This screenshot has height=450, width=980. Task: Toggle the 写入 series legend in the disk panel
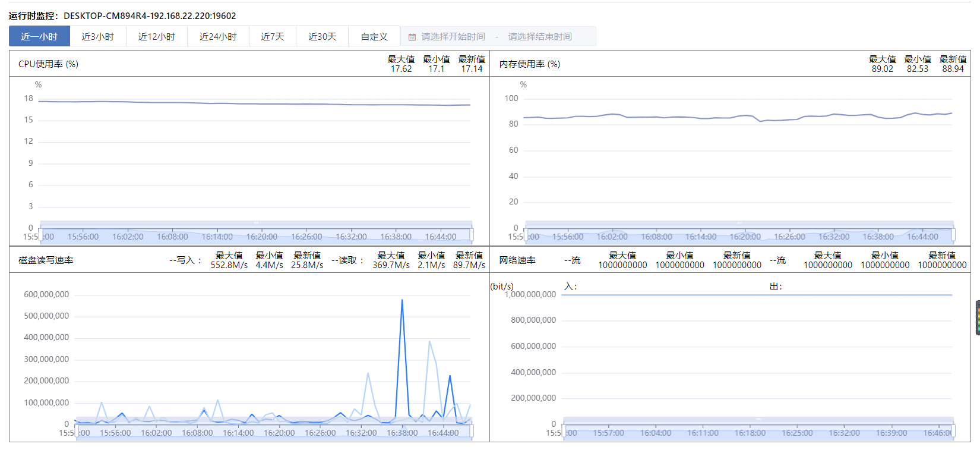click(186, 260)
